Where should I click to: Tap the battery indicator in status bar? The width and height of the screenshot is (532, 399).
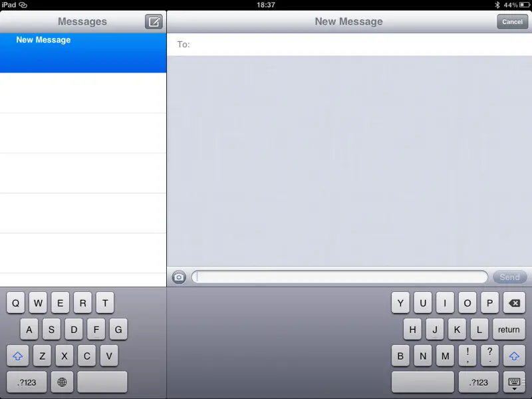pos(523,5)
